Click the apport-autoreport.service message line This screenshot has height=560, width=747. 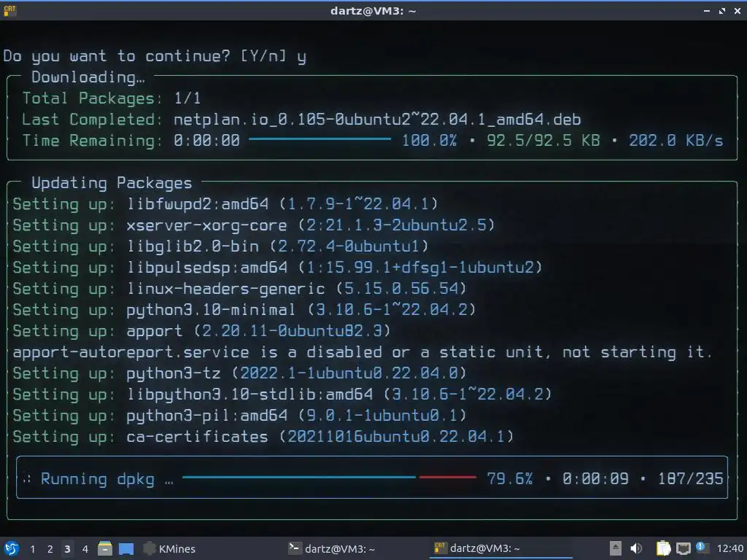pos(362,352)
